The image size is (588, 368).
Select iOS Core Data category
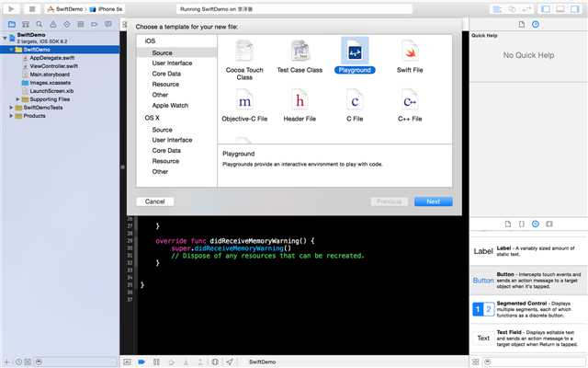166,74
